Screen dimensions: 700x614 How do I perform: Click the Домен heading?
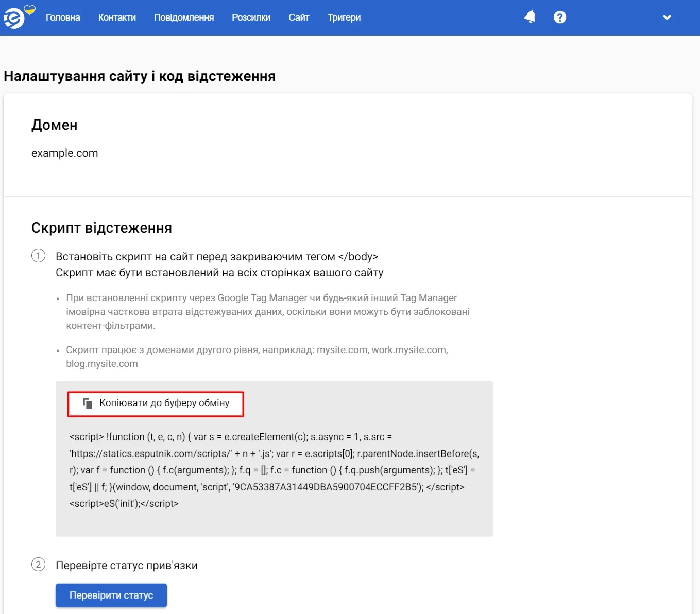point(54,125)
